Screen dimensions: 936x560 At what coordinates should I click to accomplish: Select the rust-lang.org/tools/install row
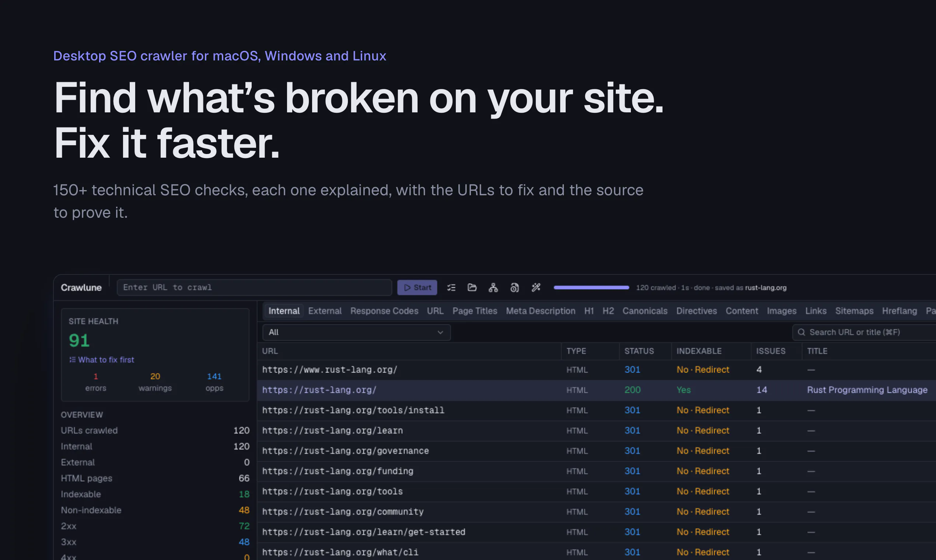pos(596,410)
